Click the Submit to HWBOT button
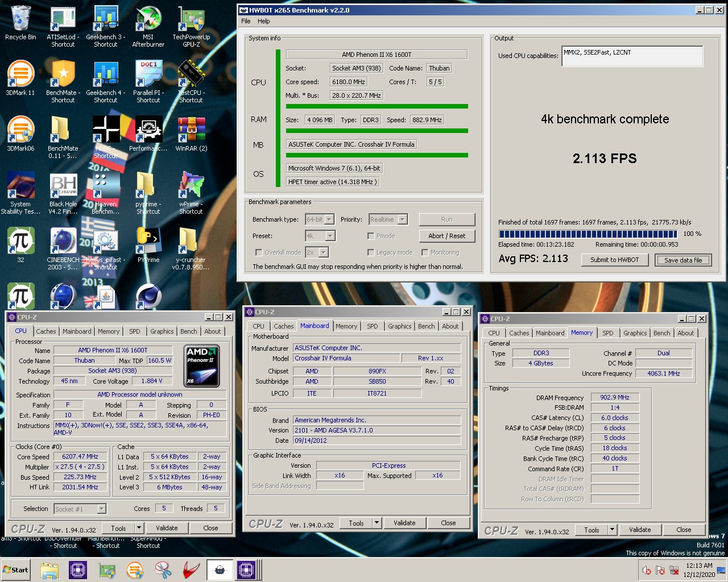728x582 pixels. (614, 260)
